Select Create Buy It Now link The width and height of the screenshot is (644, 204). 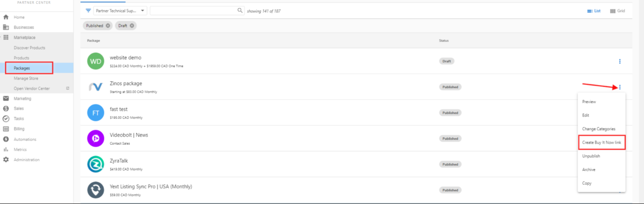601,143
